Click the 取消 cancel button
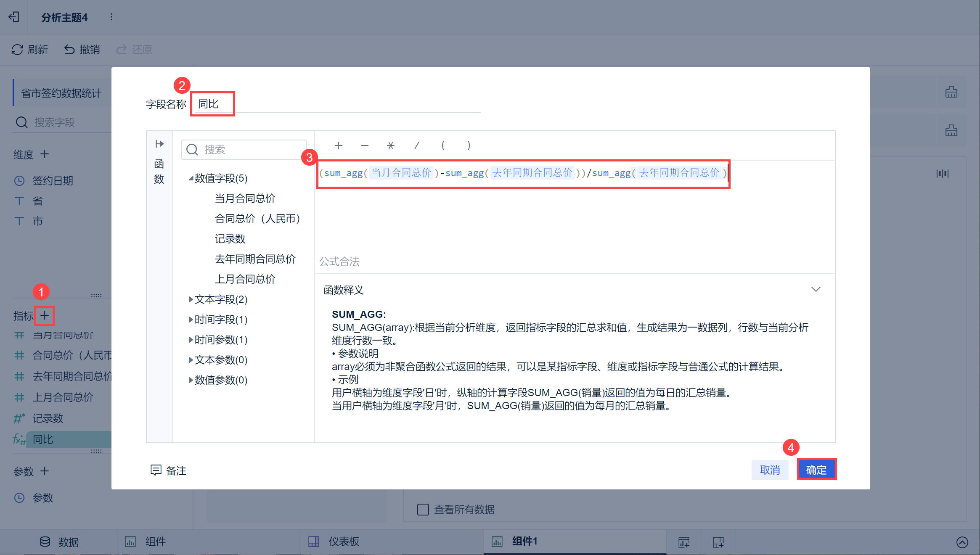980x555 pixels. coord(770,470)
